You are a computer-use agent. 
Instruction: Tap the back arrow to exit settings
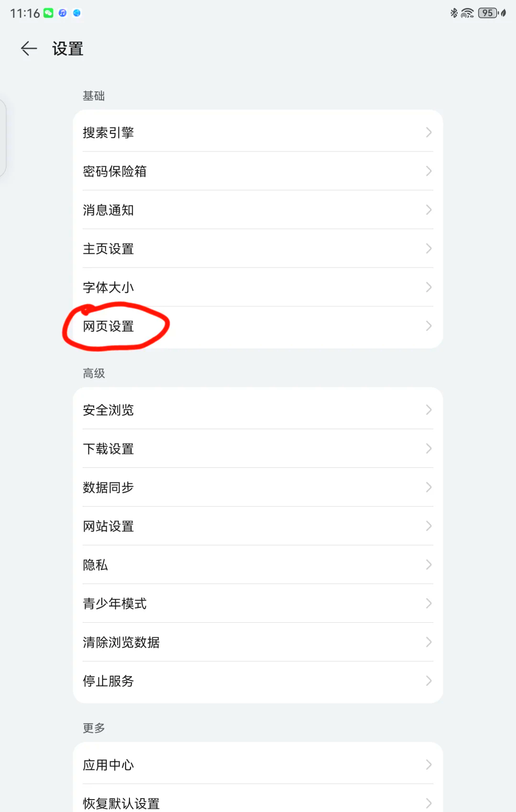coord(28,48)
